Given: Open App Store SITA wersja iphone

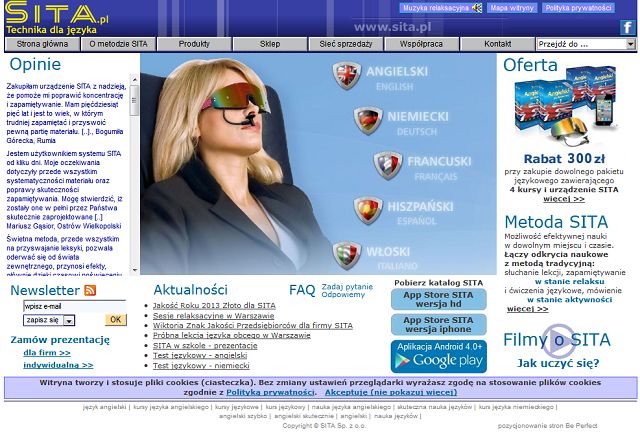Looking at the screenshot, I should (x=439, y=325).
